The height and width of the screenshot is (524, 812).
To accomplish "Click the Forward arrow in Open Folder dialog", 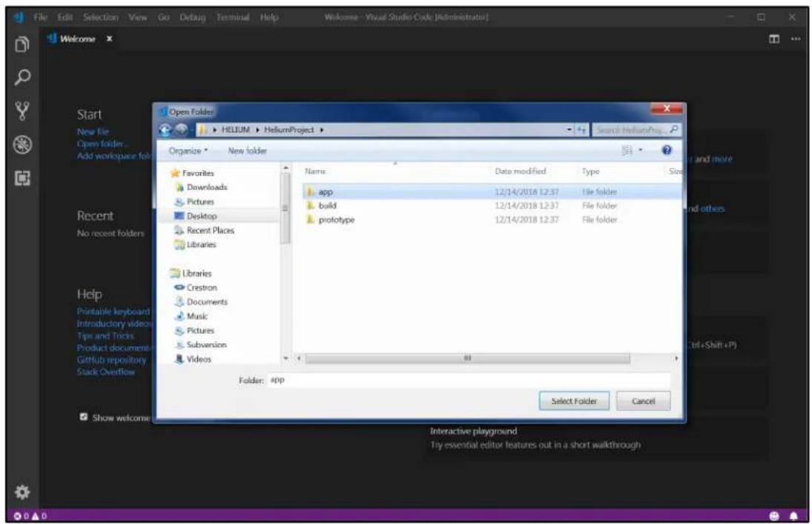I will (181, 130).
